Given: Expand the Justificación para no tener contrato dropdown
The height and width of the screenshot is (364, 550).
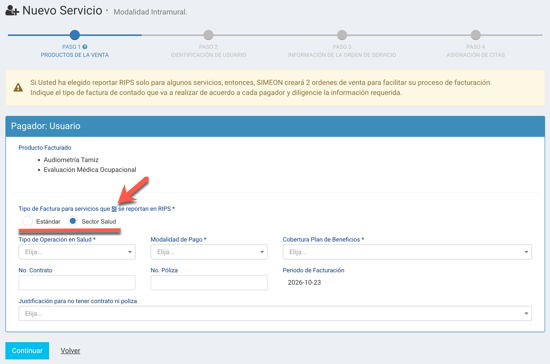Looking at the screenshot, I should 275,314.
